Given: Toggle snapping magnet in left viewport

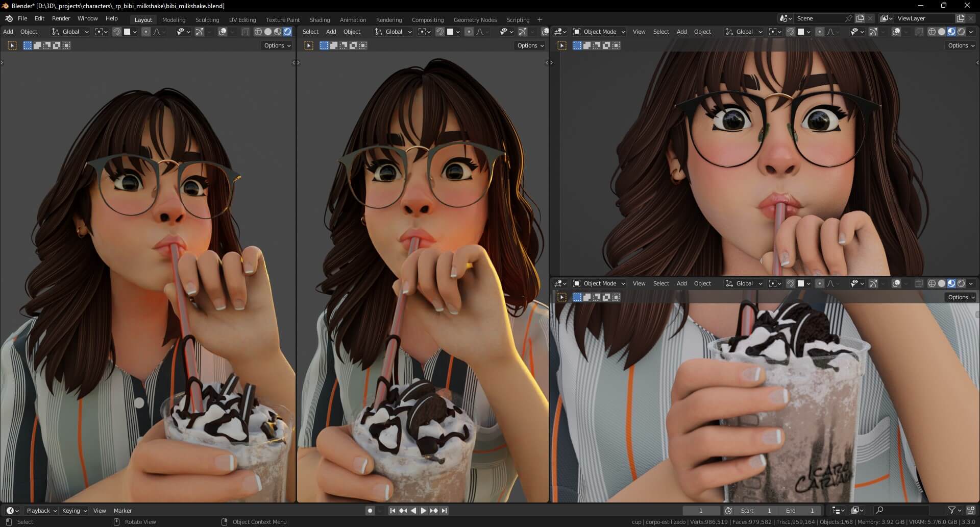Looking at the screenshot, I should click(x=117, y=32).
